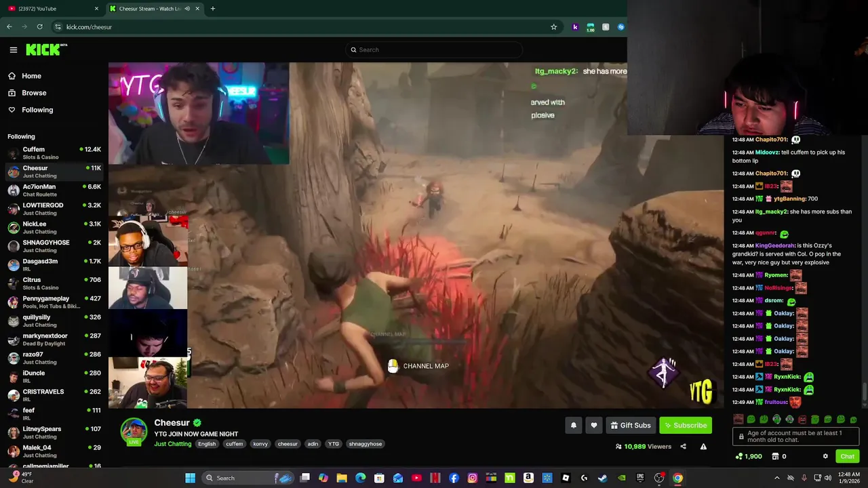Click the konvy tag

tap(260, 444)
